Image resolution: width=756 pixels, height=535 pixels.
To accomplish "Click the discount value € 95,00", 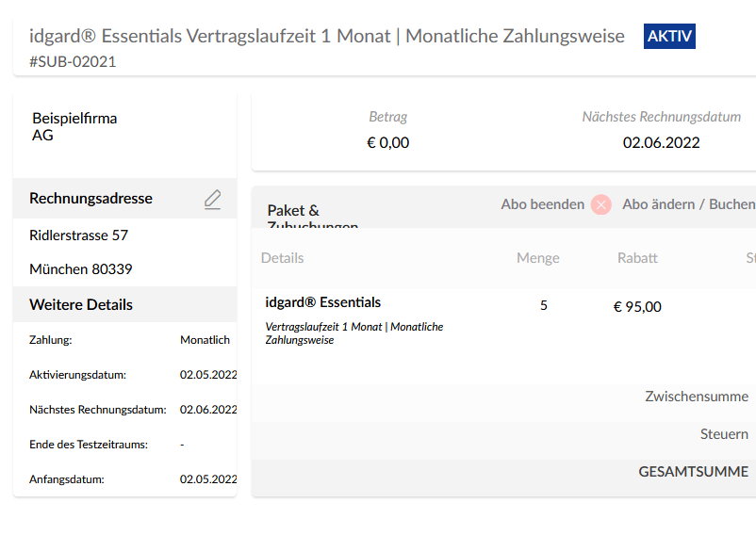I will click(x=637, y=307).
